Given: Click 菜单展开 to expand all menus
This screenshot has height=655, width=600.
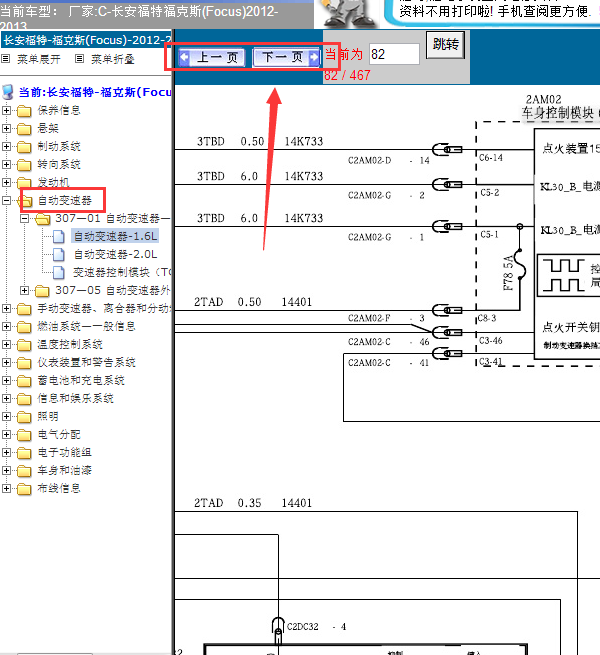Looking at the screenshot, I should click(38, 59).
